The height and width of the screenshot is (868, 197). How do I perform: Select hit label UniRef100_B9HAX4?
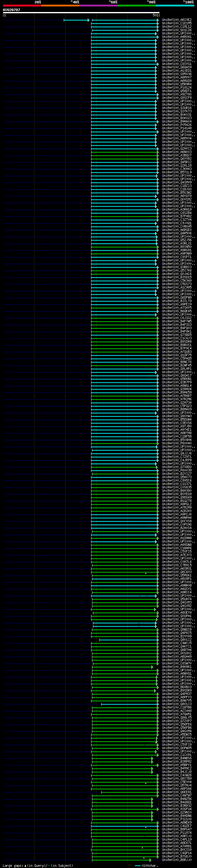[177, 122]
